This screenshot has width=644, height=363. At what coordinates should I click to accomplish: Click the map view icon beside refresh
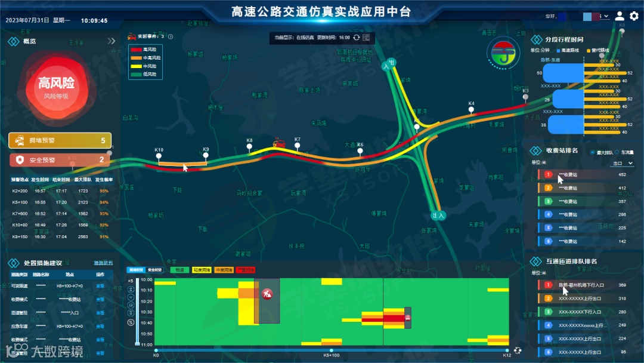coord(366,38)
